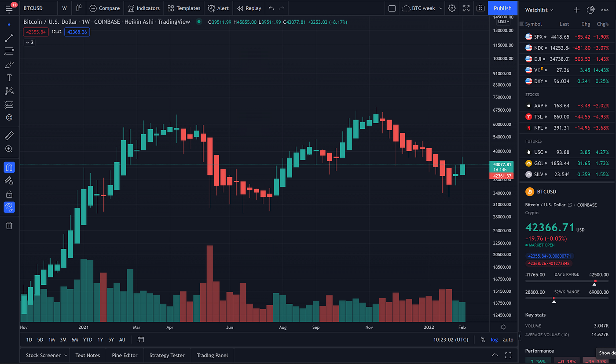Screen dimensions: 616x364
Task: Open the Pine Editor tab
Action: click(x=125, y=355)
